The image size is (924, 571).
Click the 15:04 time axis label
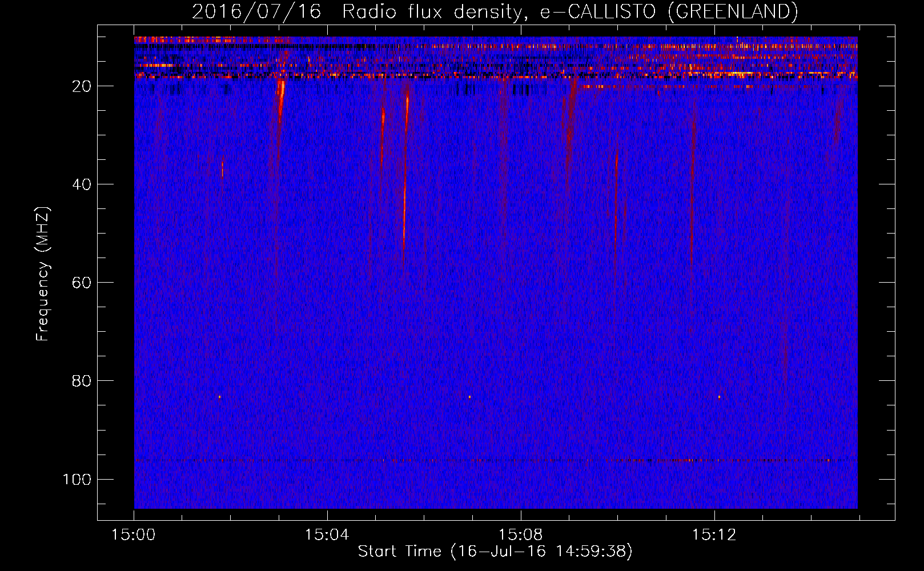(x=327, y=535)
